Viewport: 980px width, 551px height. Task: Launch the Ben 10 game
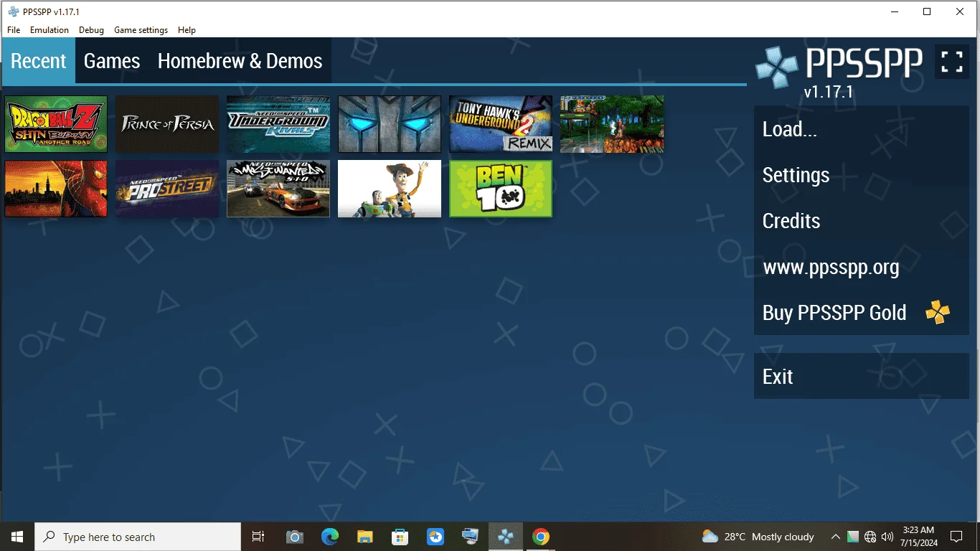pyautogui.click(x=501, y=189)
